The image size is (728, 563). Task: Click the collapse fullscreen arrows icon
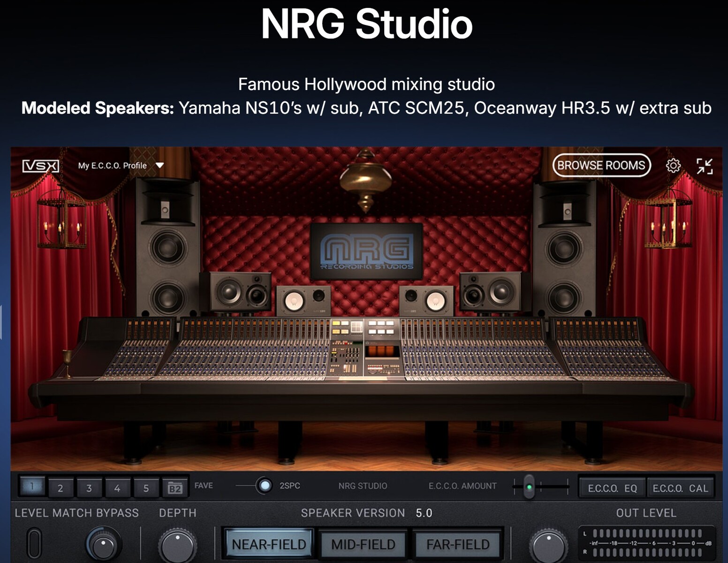tap(704, 166)
